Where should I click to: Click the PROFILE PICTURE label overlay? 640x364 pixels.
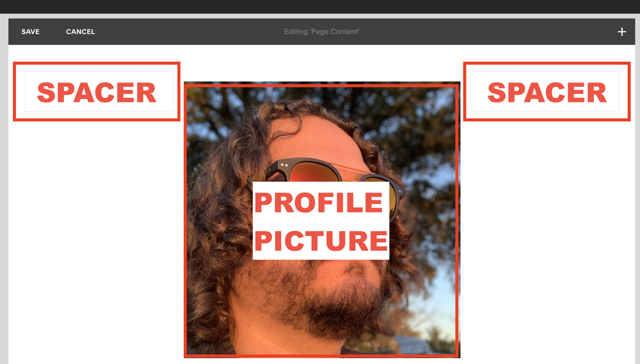(321, 221)
